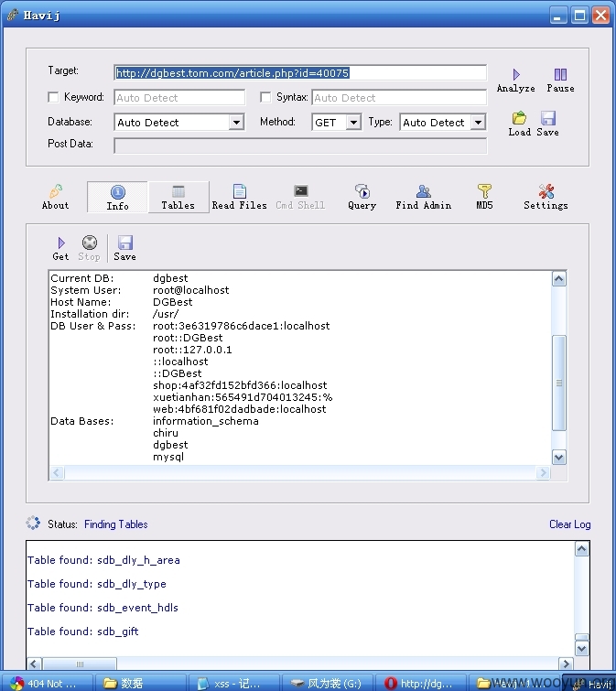Start the scan with the Analyze icon
The image size is (616, 691).
click(x=515, y=81)
